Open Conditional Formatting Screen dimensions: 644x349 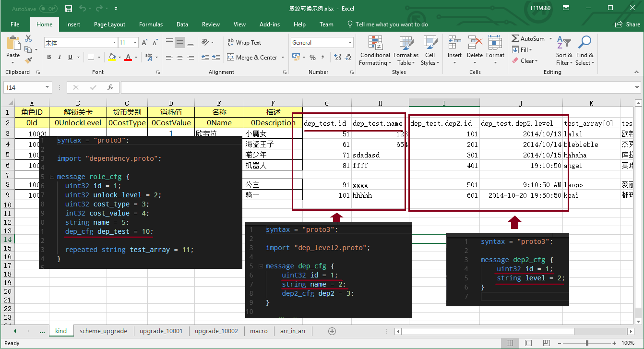click(375, 51)
